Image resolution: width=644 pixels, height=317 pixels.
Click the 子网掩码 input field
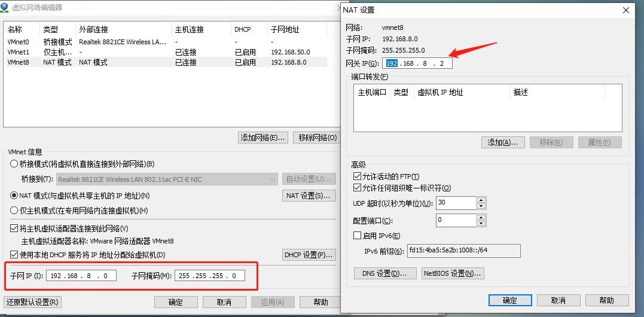pyautogui.click(x=210, y=276)
